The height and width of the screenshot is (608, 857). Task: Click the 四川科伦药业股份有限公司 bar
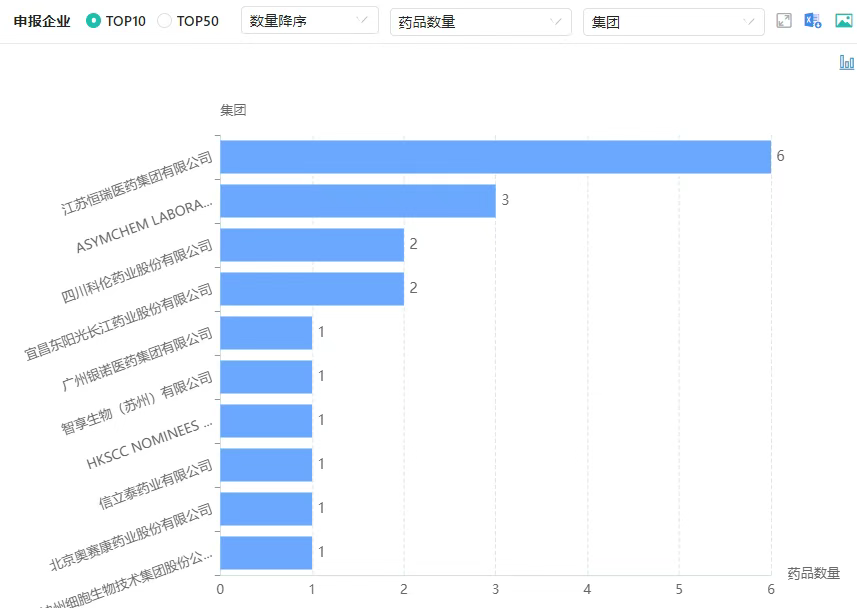312,245
